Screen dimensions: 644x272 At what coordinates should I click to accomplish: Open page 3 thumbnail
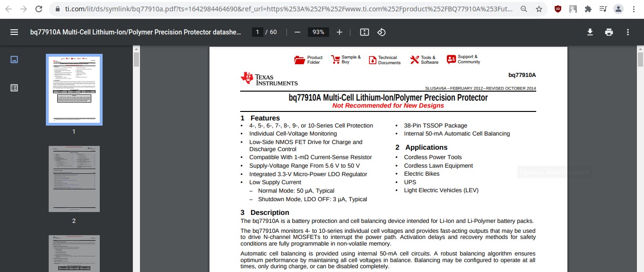click(74, 254)
